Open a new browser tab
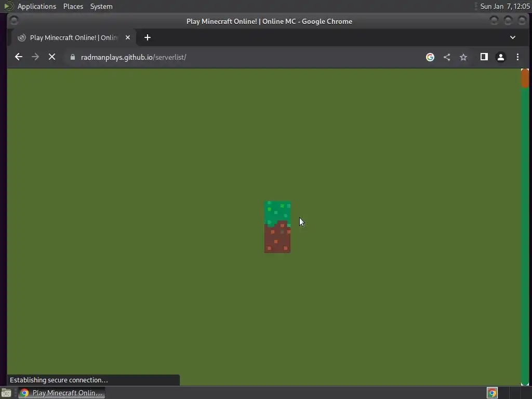The height and width of the screenshot is (399, 532). coord(147,37)
